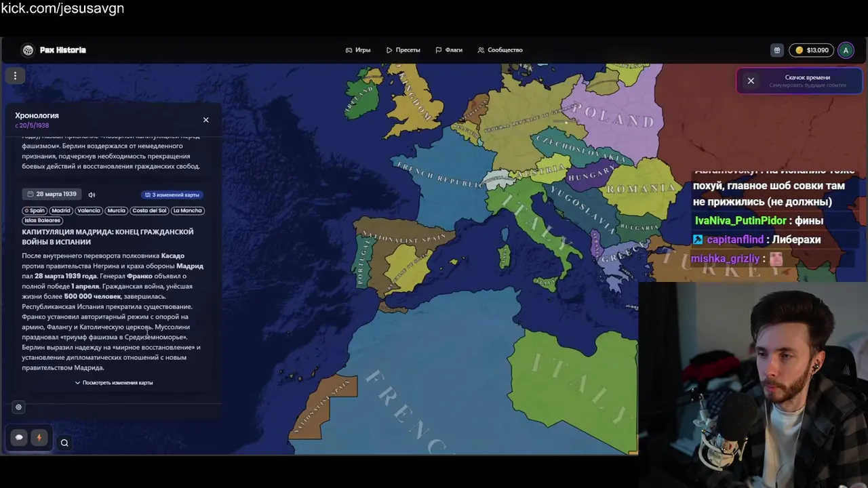Image resolution: width=868 pixels, height=488 pixels.
Task: Click the Pax Historia globe logo icon
Action: [28, 50]
